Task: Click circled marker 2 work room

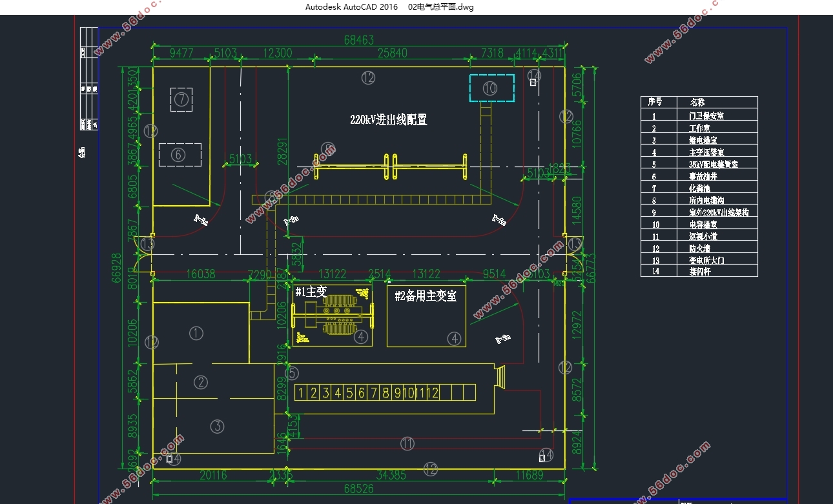Action: click(201, 382)
